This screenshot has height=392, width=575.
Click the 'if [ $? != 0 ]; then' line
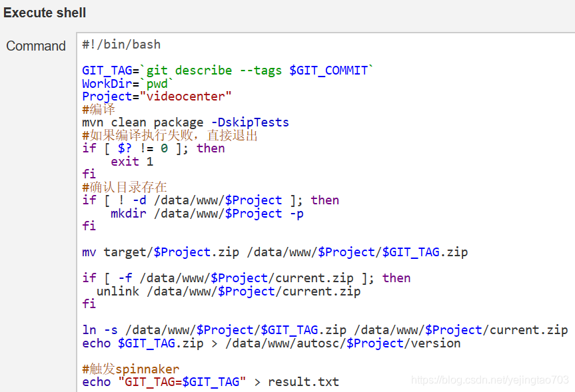153,148
